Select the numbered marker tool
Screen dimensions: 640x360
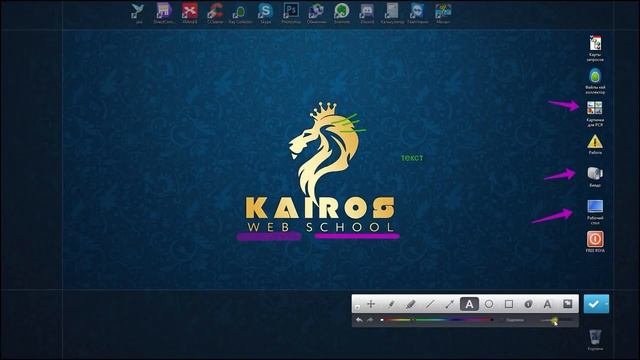click(x=528, y=304)
